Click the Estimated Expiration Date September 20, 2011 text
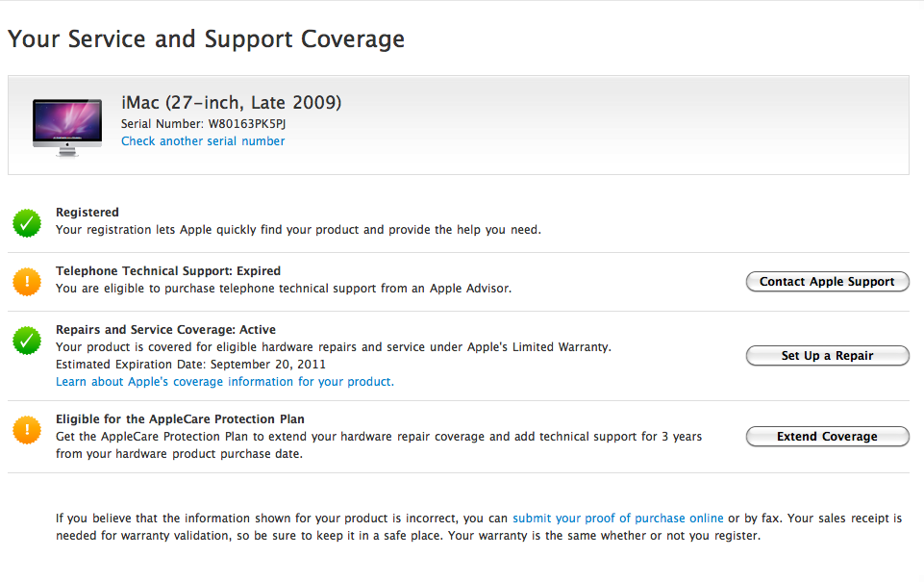 (190, 365)
